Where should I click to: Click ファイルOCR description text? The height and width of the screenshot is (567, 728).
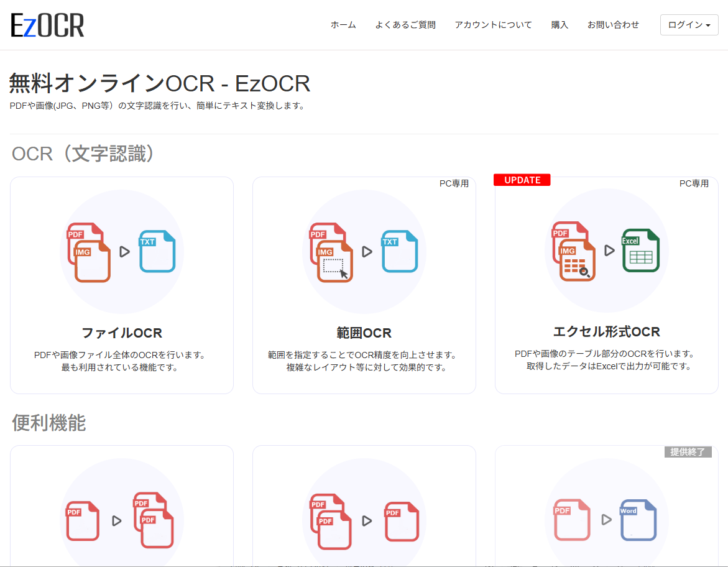click(120, 361)
